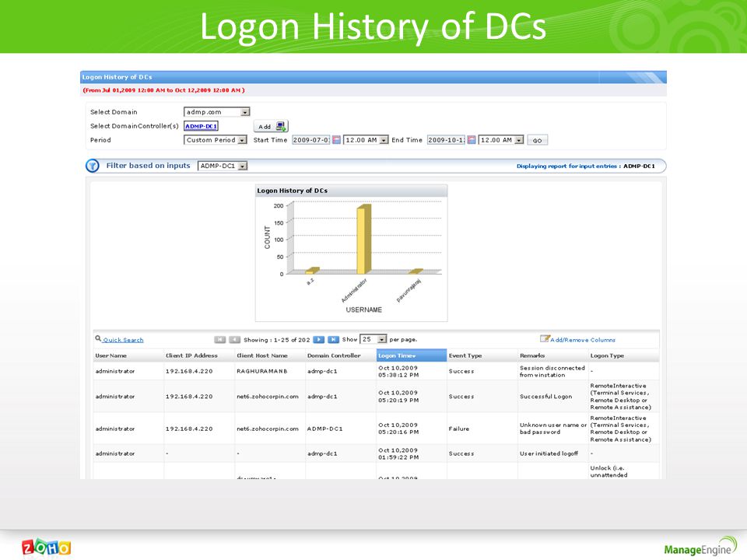Click the pavunrajaraj bar in the chart

tap(415, 271)
